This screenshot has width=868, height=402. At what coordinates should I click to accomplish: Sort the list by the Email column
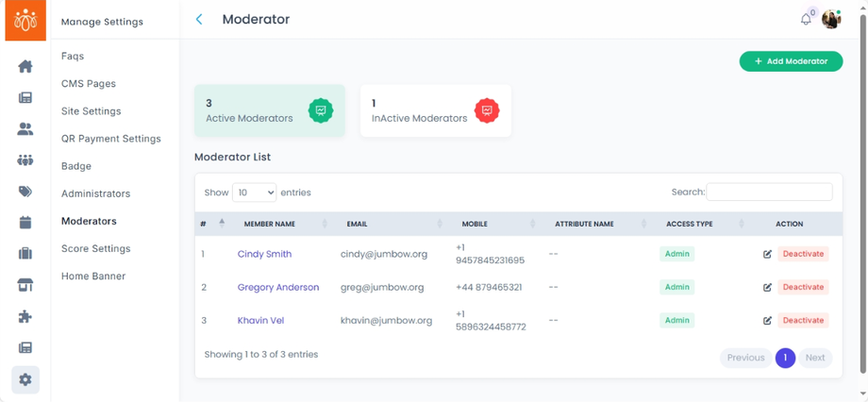pyautogui.click(x=357, y=225)
